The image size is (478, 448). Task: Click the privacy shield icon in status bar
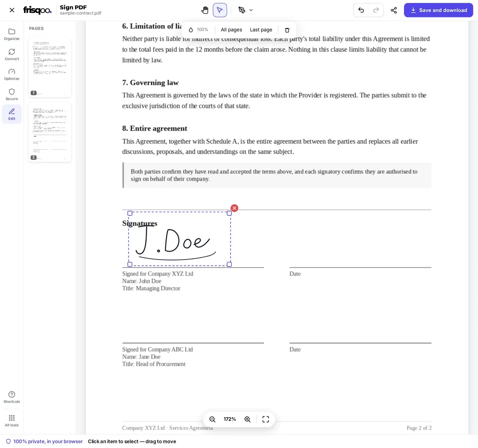(8, 441)
